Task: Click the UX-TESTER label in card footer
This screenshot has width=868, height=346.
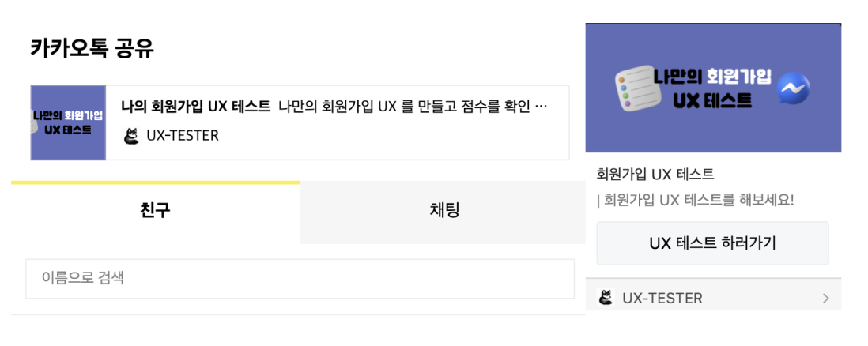Action: coord(662,299)
